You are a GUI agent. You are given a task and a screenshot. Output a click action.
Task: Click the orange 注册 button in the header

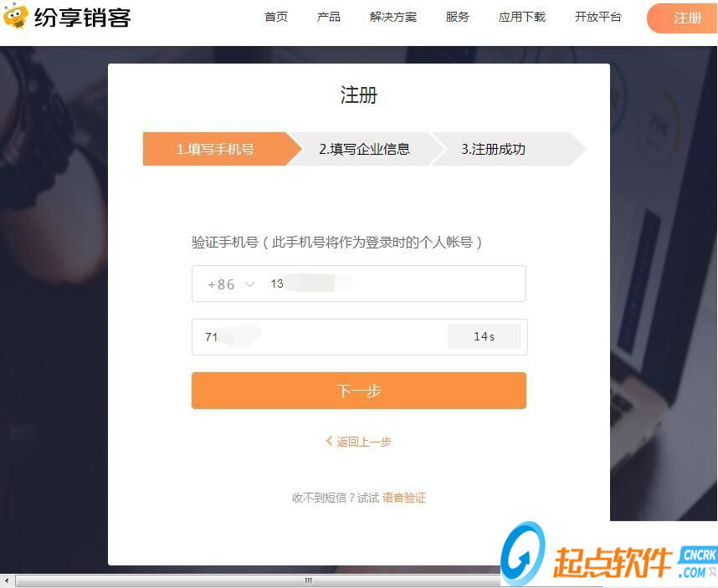coord(684,18)
